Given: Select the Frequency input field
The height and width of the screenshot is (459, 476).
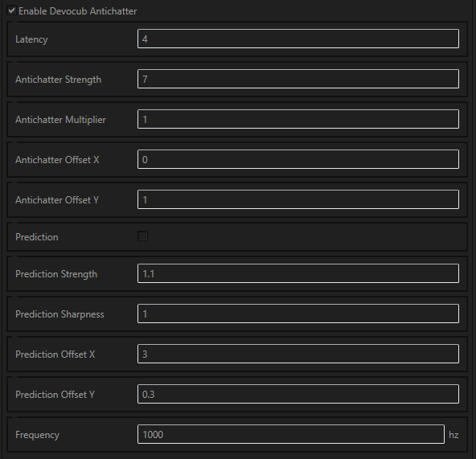Looking at the screenshot, I should pos(291,434).
